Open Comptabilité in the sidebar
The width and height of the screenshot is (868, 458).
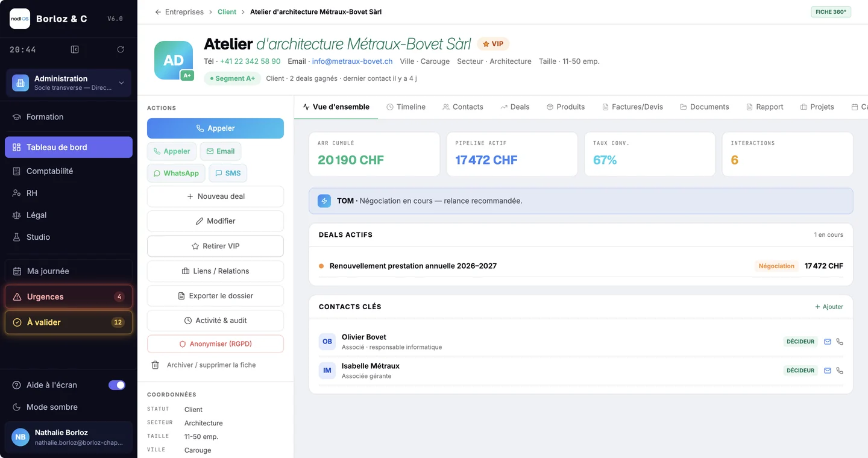click(69, 171)
